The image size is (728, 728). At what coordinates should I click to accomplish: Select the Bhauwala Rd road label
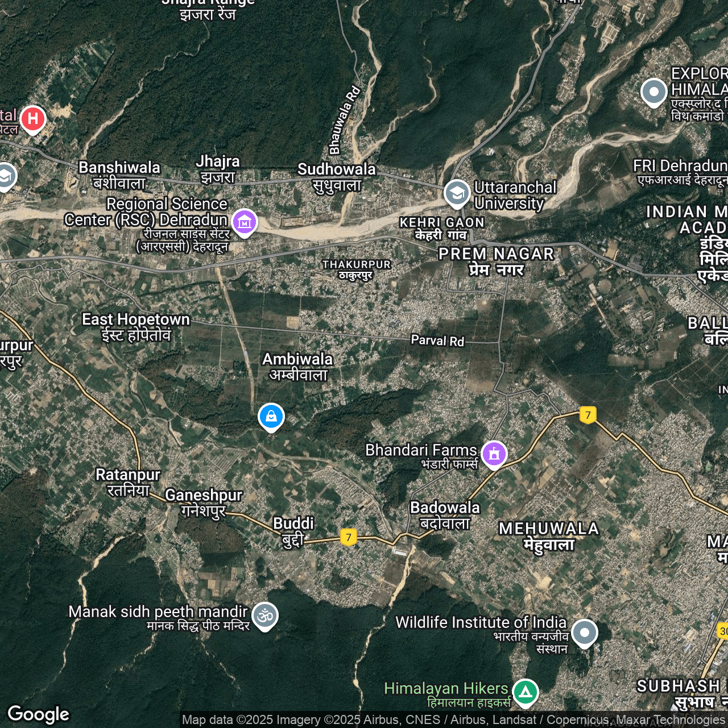[345, 120]
